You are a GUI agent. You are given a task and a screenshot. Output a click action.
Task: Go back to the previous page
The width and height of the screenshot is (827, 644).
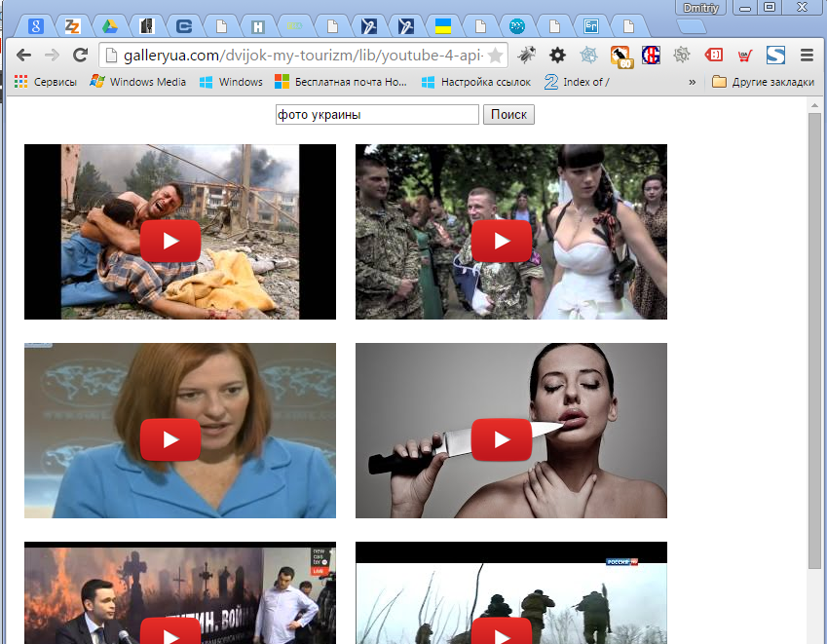pos(23,55)
